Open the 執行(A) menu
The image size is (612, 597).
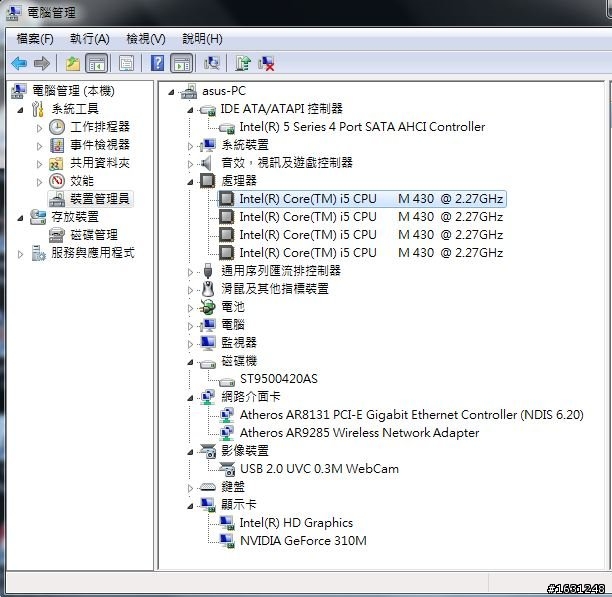pos(90,39)
